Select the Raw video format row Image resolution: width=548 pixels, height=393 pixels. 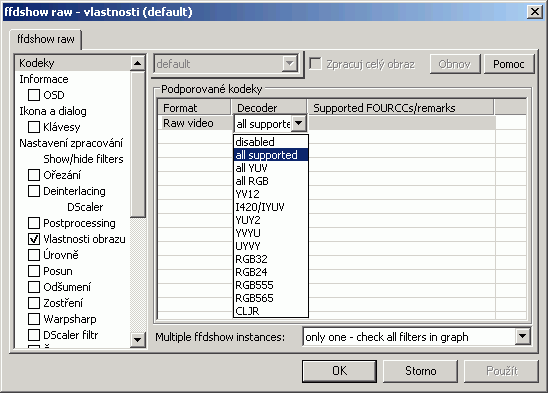pos(195,123)
